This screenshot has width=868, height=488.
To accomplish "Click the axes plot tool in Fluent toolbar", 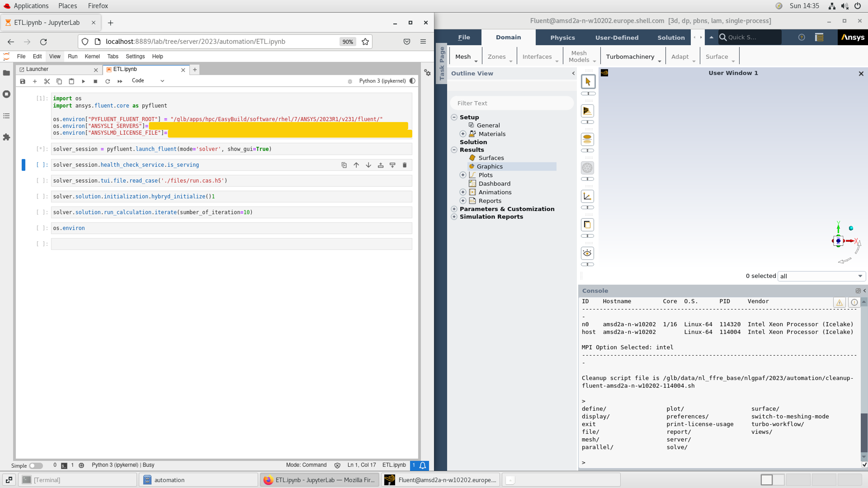I will 587,196.
